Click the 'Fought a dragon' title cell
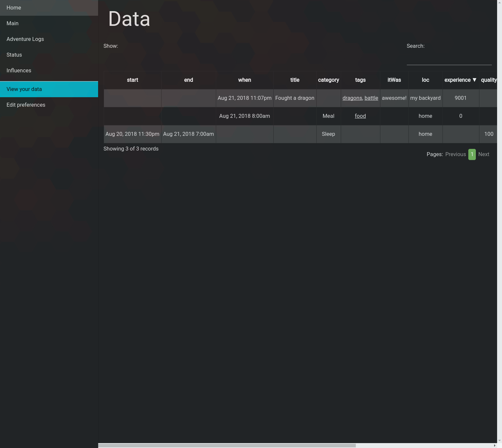This screenshot has height=448, width=502. coord(295,98)
